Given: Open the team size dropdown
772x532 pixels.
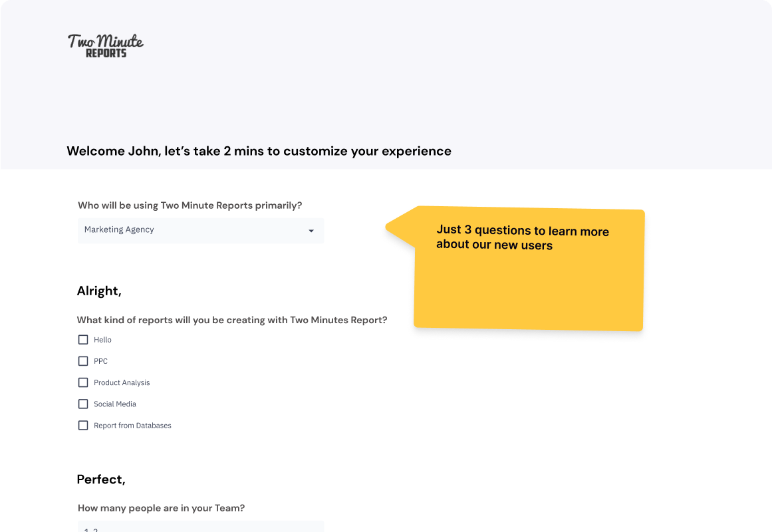Looking at the screenshot, I should coord(200,527).
